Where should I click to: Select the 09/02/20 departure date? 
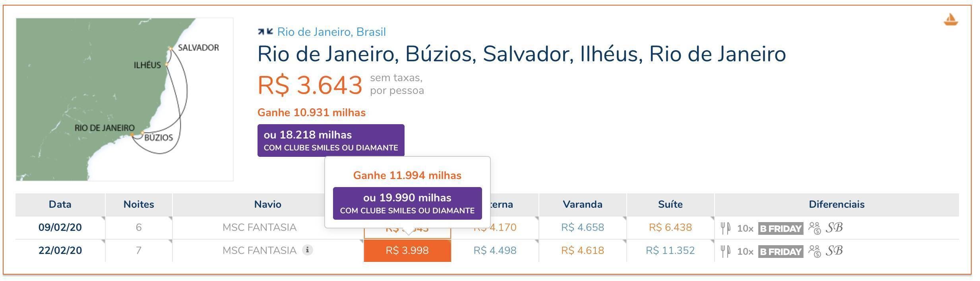pos(60,227)
